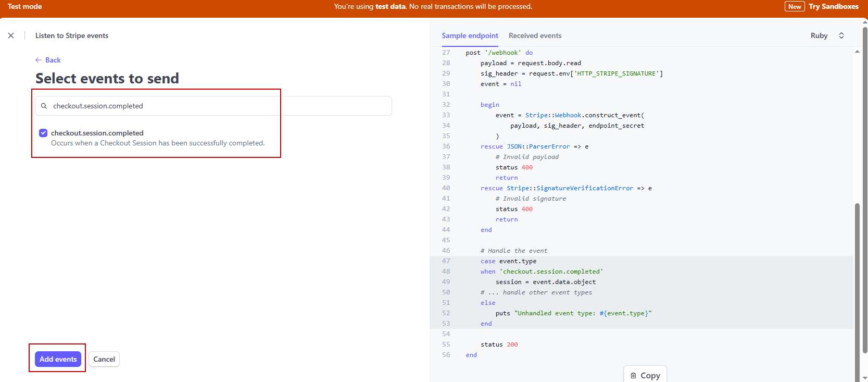Click the page scrollbar up arrow
The height and width of the screenshot is (382, 868).
point(865,22)
